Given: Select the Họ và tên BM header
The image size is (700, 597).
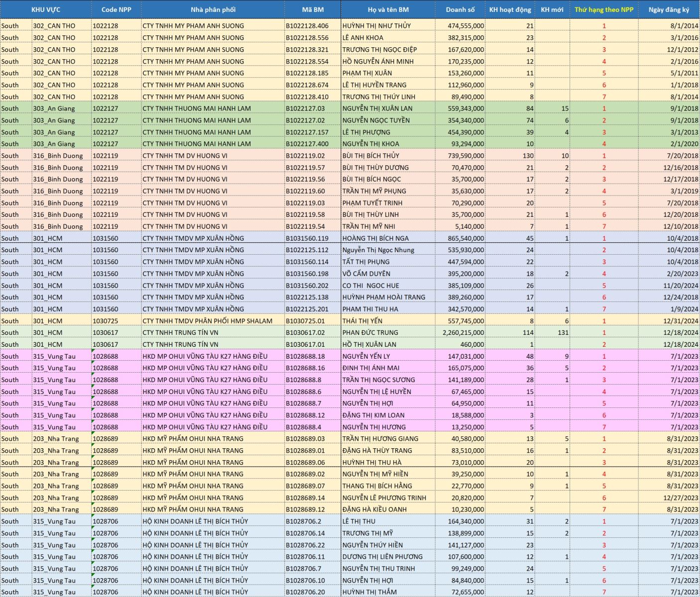Looking at the screenshot, I should [388, 9].
